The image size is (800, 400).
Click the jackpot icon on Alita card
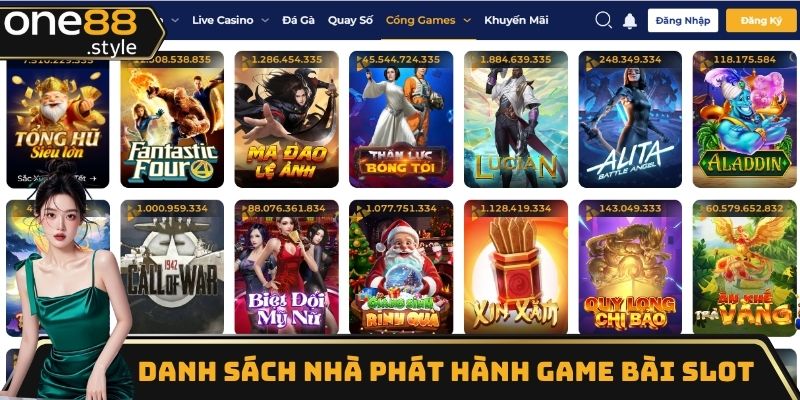tap(592, 62)
